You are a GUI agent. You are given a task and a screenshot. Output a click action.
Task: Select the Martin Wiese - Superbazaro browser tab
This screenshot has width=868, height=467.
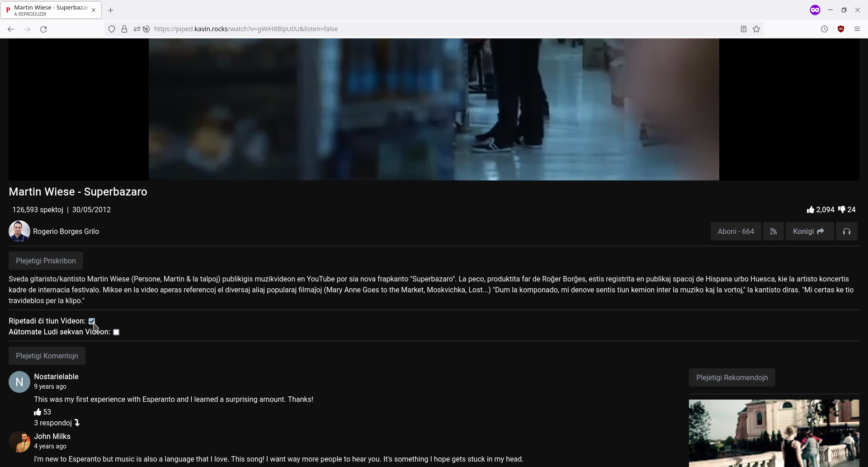click(x=51, y=10)
